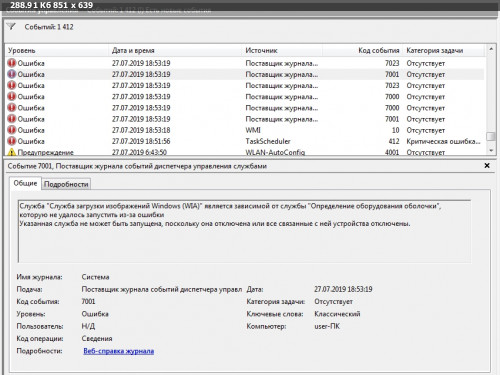Image resolution: width=500 pixels, height=375 pixels.
Task: Select the WLAN-AutoConfig source cell
Action: point(275,152)
